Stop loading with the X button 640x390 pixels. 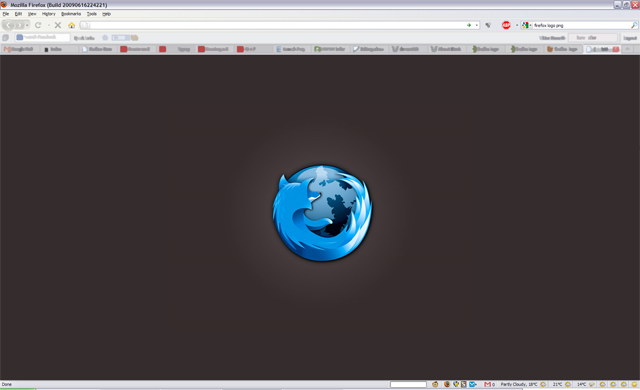click(x=58, y=25)
